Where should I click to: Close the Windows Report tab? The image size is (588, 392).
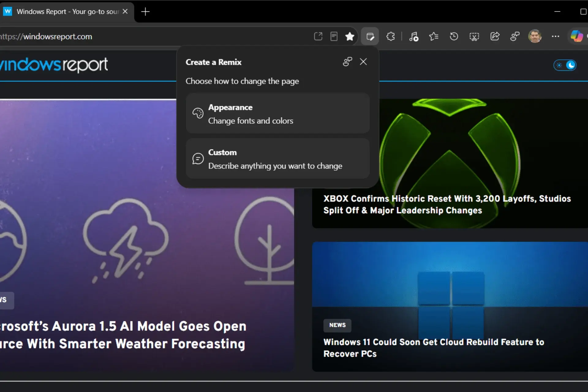click(x=125, y=11)
